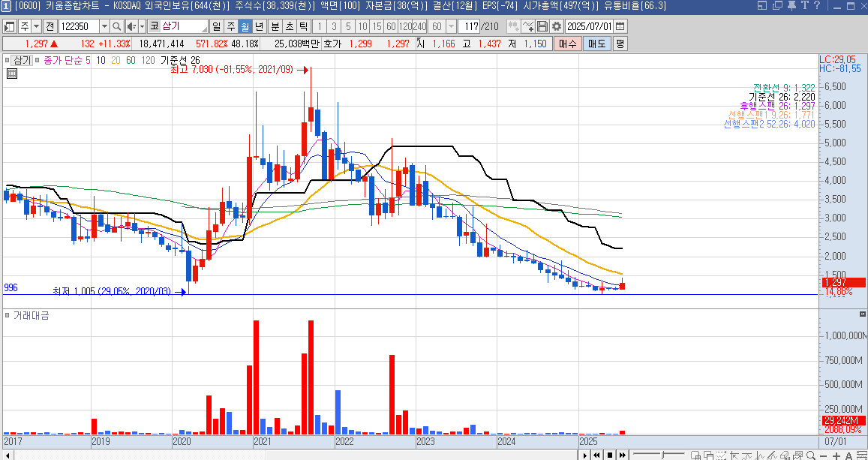The height and width of the screenshot is (460, 868).
Task: Open the chart settings gear icon
Action: (x=556, y=26)
